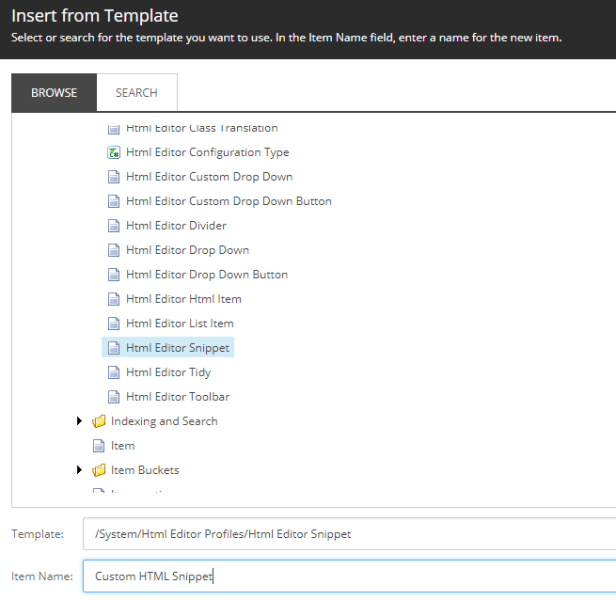Click the Item template document icon

click(99, 446)
